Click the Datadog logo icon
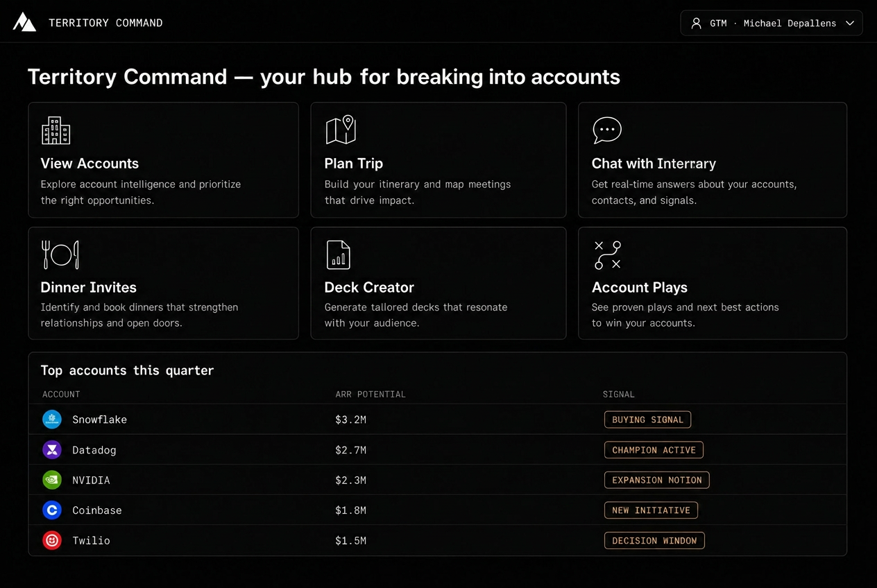Screen dimensions: 877x588 pos(52,450)
